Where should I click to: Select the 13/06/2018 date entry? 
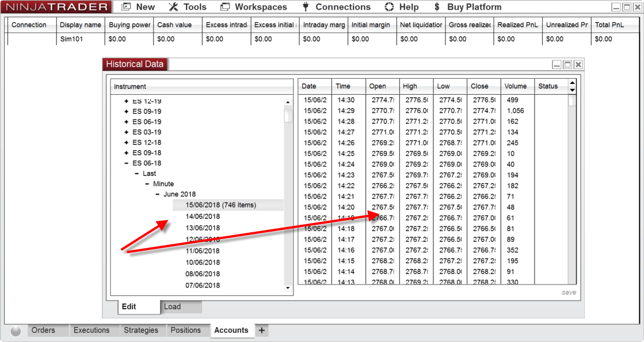point(203,228)
